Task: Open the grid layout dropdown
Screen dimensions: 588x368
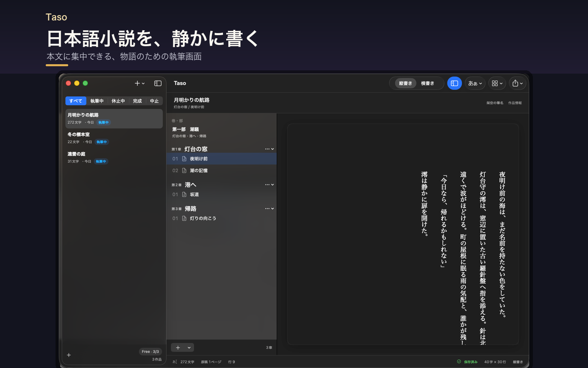Action: point(497,83)
